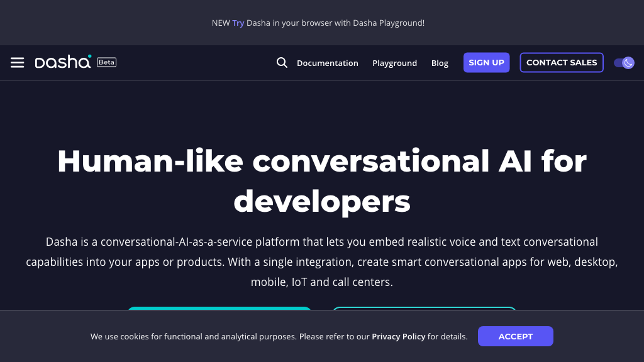Open the Blog nav item
The image size is (644, 362).
coord(440,63)
